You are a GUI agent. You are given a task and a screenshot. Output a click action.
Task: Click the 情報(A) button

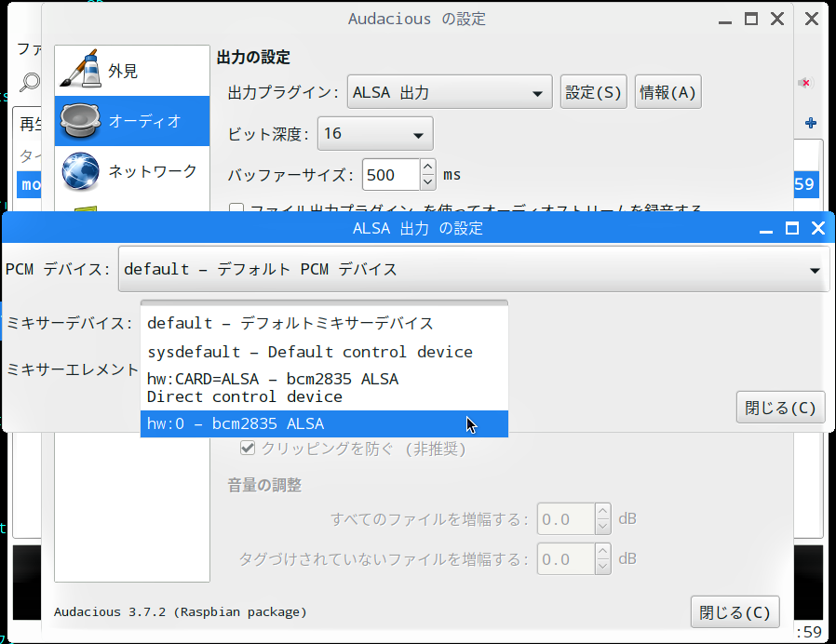coord(667,92)
